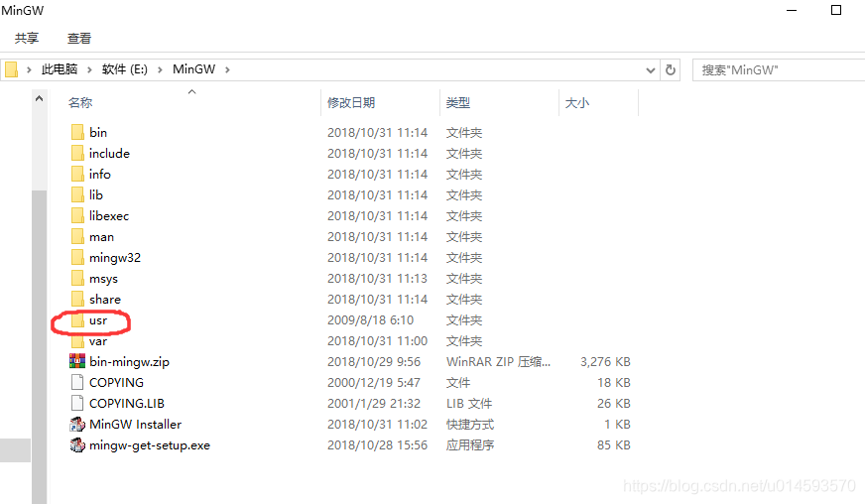865x504 pixels.
Task: Expand the chevron before 此电脑
Action: [x=29, y=69]
